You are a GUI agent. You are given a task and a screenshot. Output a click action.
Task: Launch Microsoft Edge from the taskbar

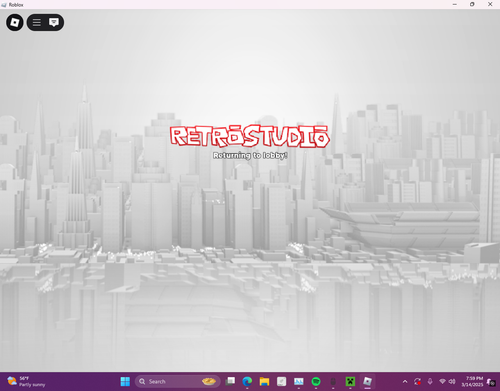coord(247,381)
